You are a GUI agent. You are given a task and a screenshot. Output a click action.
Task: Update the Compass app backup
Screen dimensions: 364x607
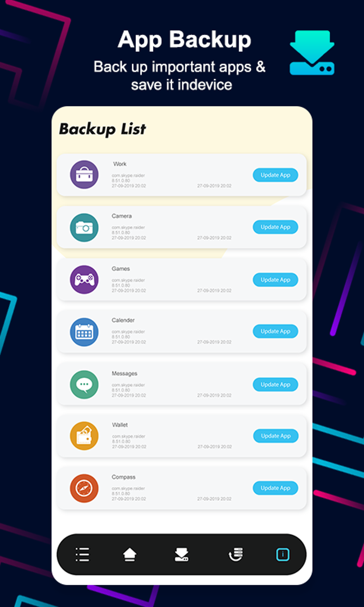coord(275,488)
